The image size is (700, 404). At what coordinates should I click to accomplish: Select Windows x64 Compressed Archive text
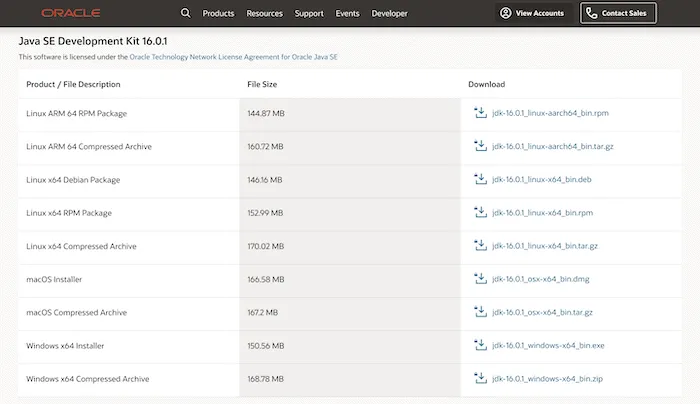[x=88, y=379]
